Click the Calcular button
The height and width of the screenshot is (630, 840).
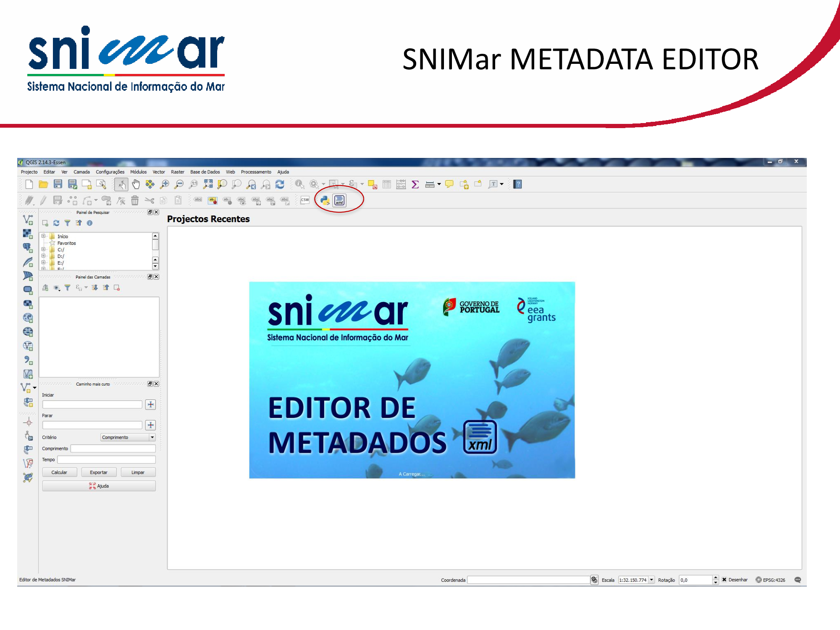tap(59, 472)
